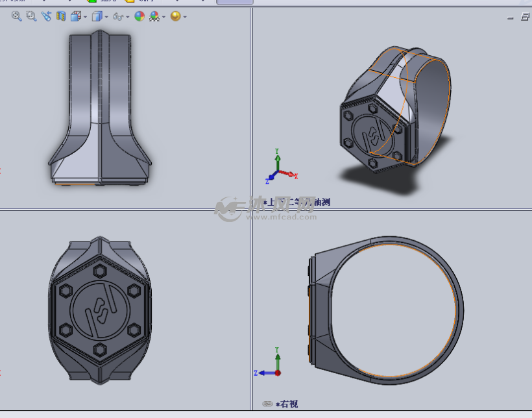Open the Edit Appearance color ball
This screenshot has height=418, width=532.
139,16
